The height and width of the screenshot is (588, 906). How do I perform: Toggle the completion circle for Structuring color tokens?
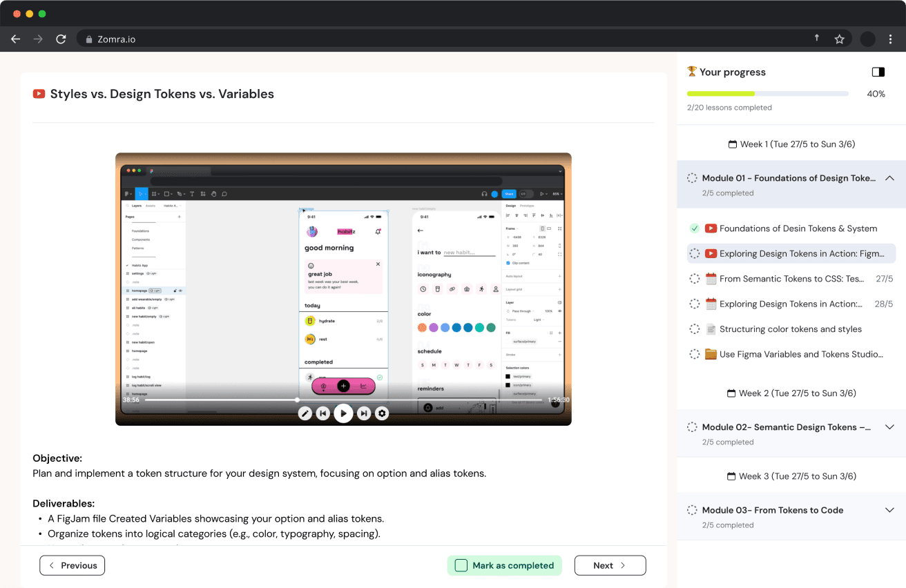[695, 329]
